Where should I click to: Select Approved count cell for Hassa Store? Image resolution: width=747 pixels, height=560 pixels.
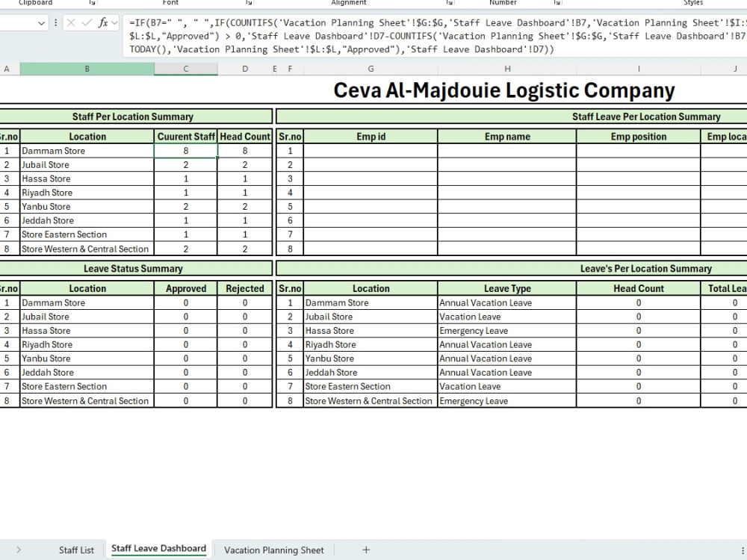[x=186, y=331]
